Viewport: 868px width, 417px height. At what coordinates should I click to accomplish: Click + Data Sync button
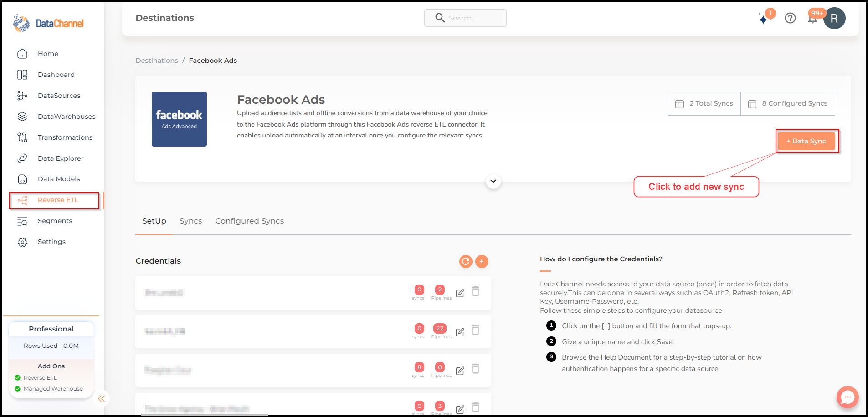pyautogui.click(x=806, y=141)
